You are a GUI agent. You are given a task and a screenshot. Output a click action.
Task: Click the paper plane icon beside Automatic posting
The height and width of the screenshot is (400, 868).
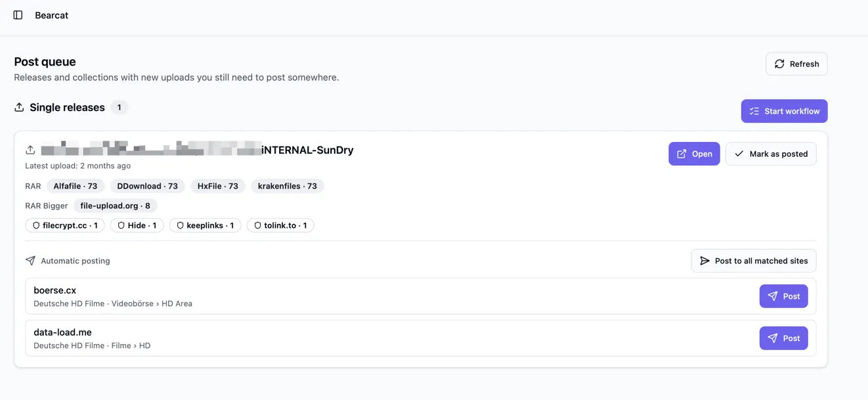click(x=30, y=261)
